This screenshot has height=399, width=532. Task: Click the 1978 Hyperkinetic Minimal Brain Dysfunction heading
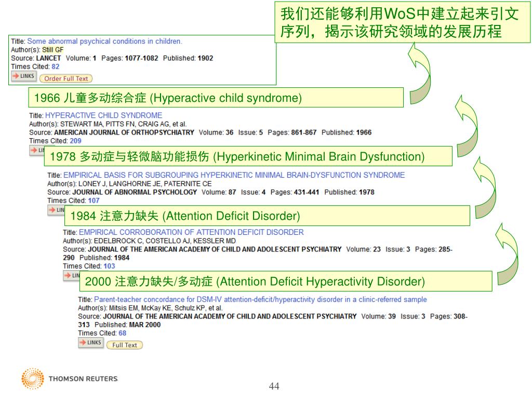248,156
